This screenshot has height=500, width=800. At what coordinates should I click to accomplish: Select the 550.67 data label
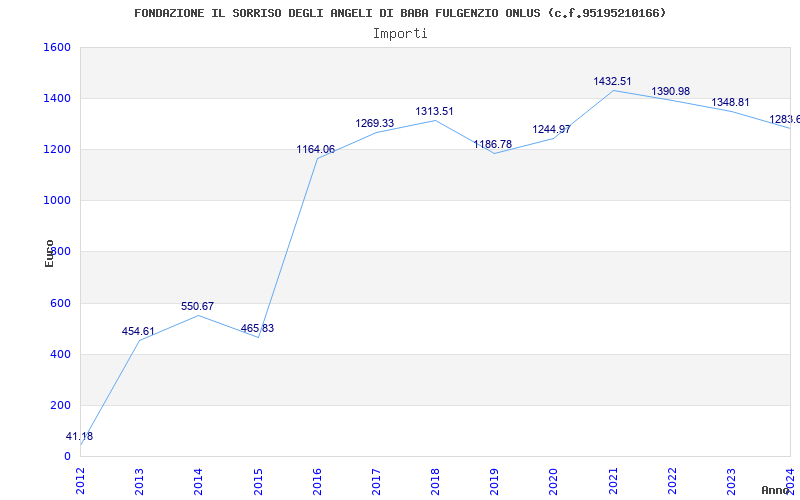tap(197, 307)
